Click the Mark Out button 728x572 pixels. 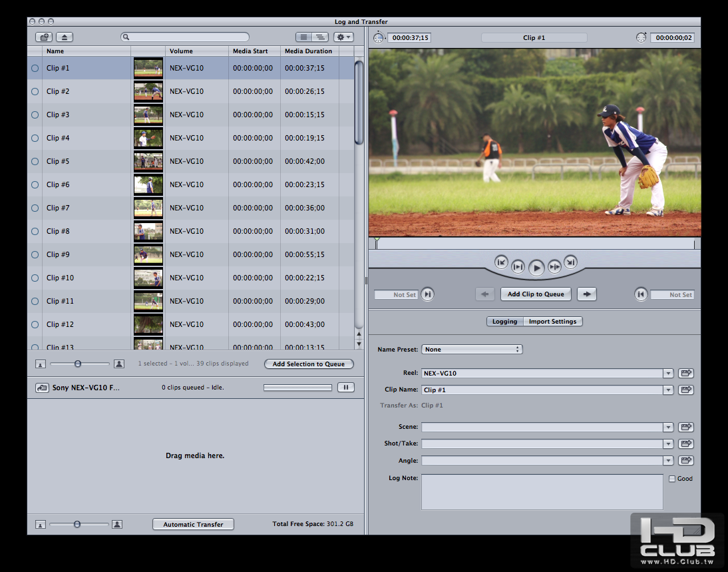click(x=641, y=294)
